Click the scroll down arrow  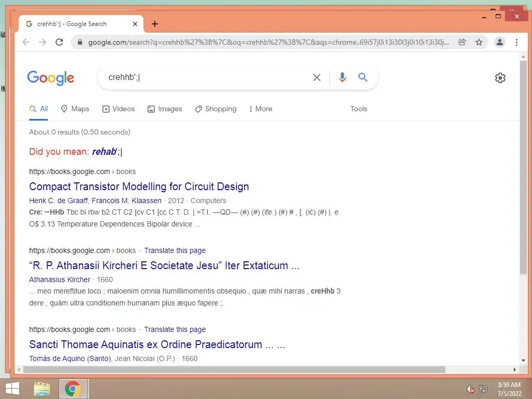point(523,361)
